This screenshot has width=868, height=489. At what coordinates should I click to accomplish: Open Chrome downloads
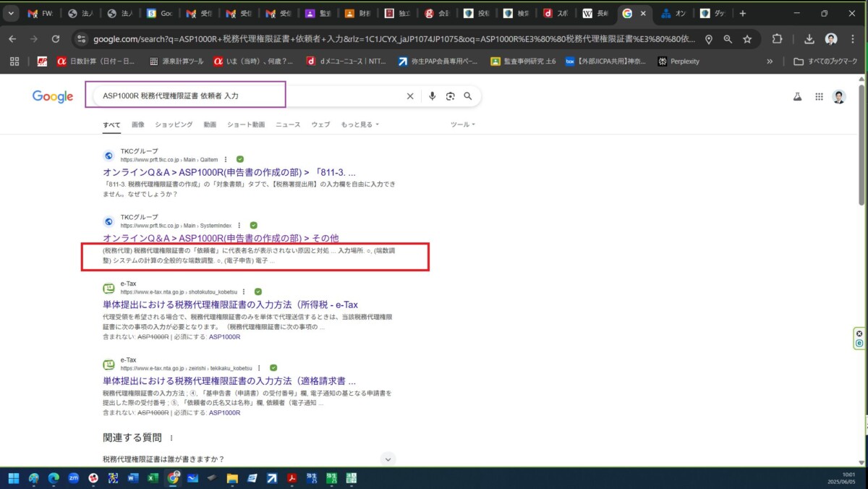pyautogui.click(x=809, y=39)
